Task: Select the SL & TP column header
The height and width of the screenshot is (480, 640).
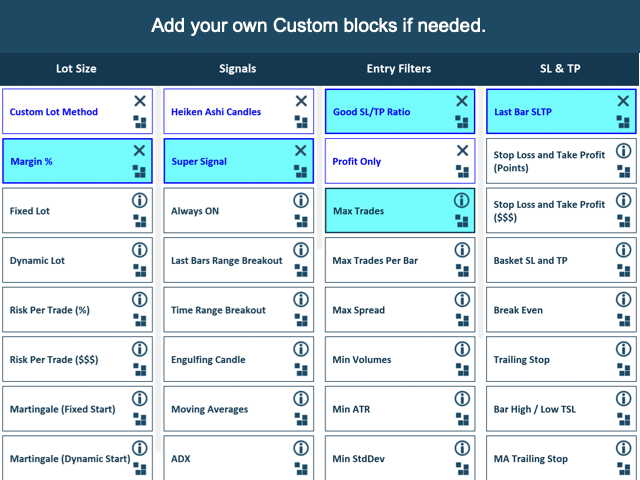Action: coord(560,69)
